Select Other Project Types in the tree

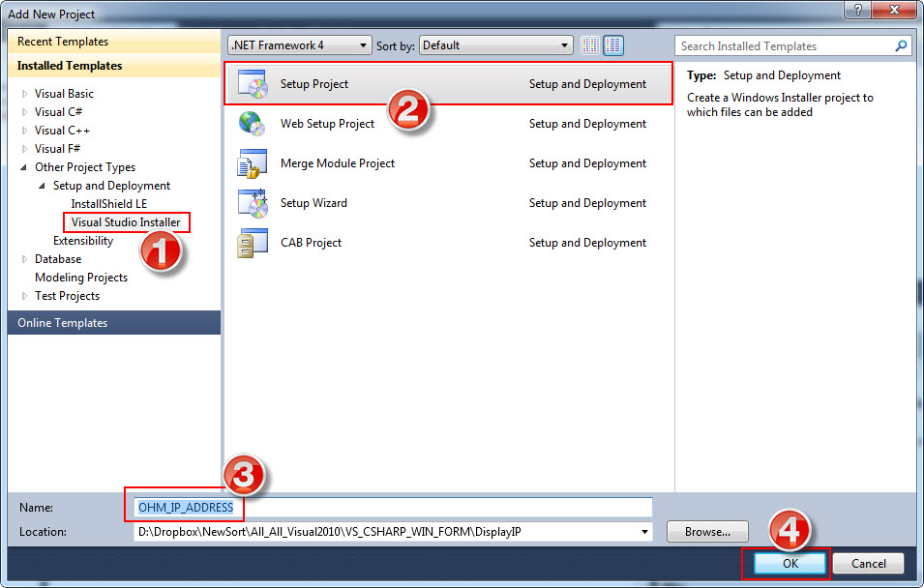[85, 167]
